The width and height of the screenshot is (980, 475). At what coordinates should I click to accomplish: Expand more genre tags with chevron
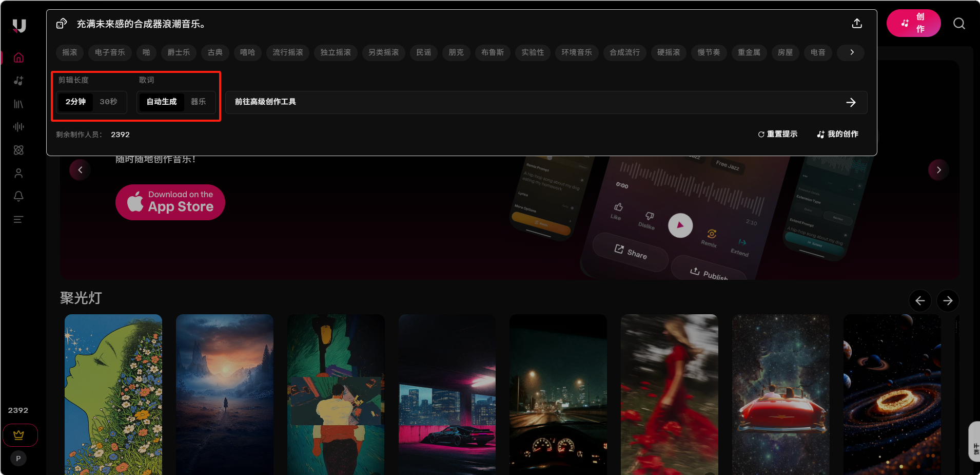pyautogui.click(x=851, y=52)
